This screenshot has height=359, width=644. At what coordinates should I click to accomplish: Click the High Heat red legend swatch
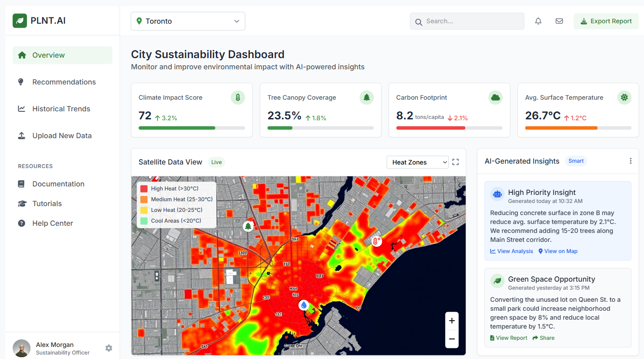144,189
